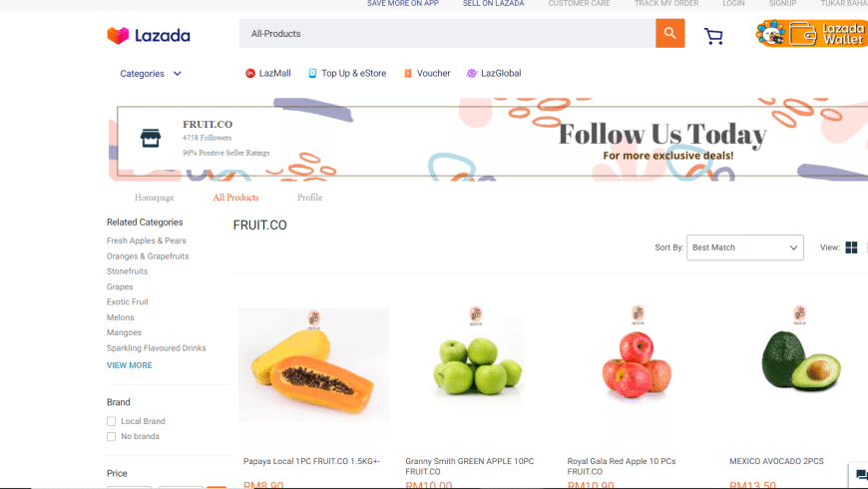The width and height of the screenshot is (868, 489).
Task: Open the shopping cart icon
Action: [x=713, y=36]
